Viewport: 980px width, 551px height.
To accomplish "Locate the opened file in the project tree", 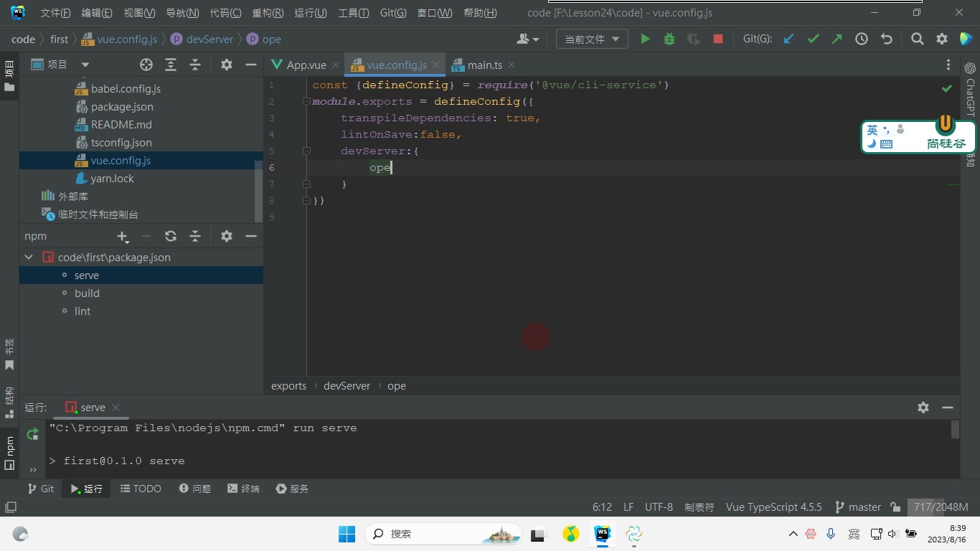I will click(146, 65).
